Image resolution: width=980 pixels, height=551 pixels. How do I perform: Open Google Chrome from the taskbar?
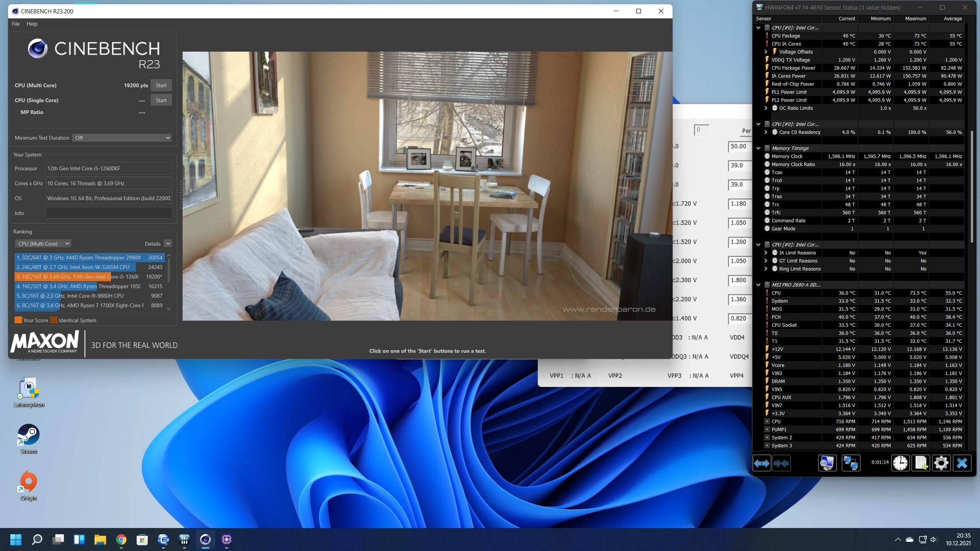coord(121,540)
